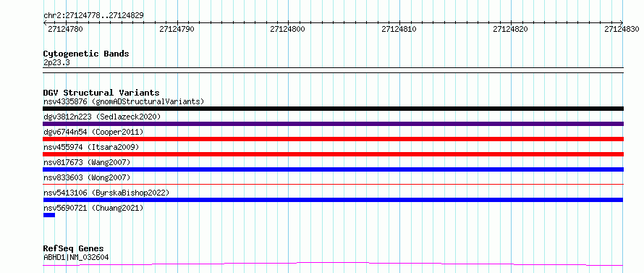Select the blue nsv817673 variant bar

(333, 169)
